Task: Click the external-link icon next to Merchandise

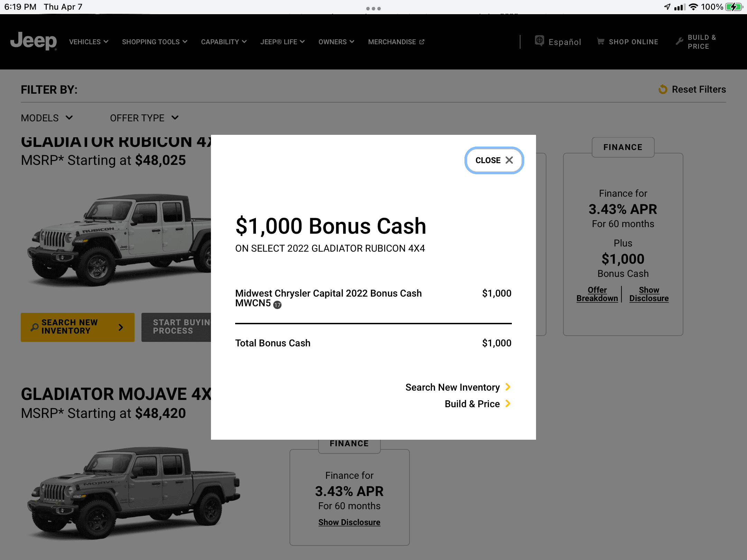Action: tap(422, 42)
